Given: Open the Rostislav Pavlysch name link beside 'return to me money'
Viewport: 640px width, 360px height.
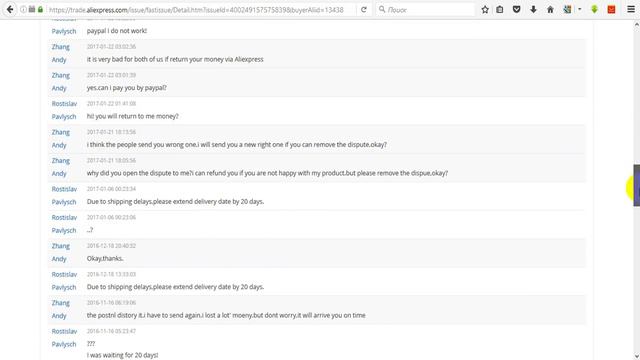Looking at the screenshot, I should tap(64, 110).
